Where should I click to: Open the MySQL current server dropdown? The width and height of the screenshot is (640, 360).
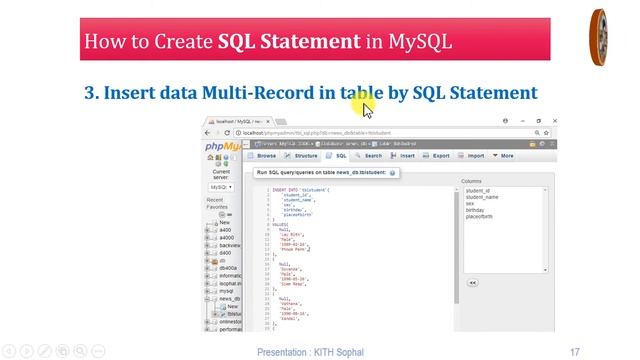point(221,187)
